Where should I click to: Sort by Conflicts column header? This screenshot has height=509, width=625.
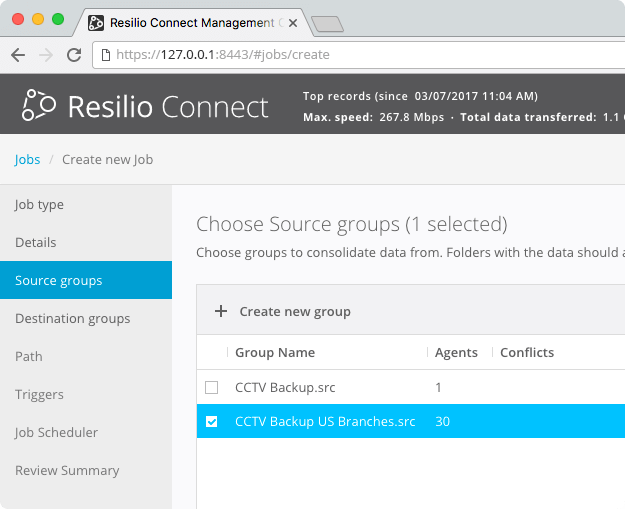click(x=527, y=352)
